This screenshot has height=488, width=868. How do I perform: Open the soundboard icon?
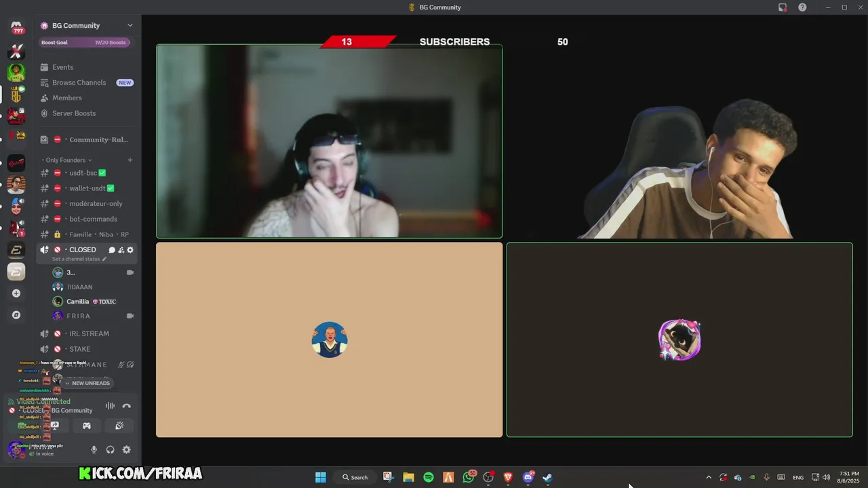pyautogui.click(x=119, y=426)
